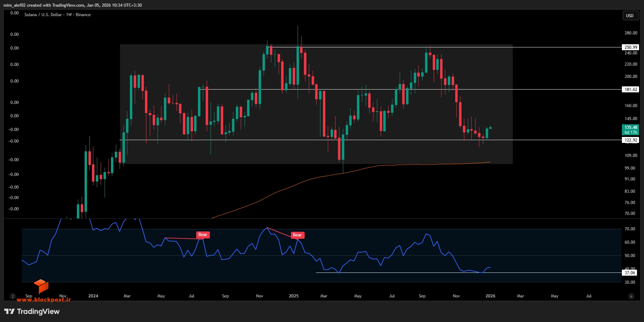644x322 pixels.
Task: Click the 160.00 price scale value
Action: pos(631,106)
